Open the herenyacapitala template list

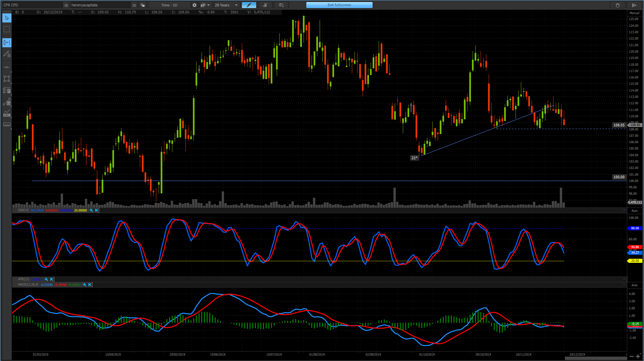tap(134, 5)
